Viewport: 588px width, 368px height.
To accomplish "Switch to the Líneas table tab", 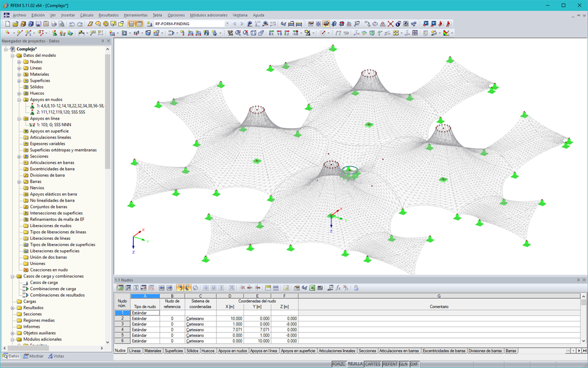I will click(x=134, y=351).
